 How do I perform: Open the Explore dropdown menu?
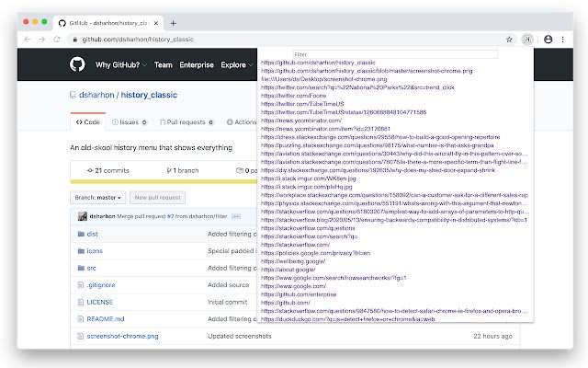(x=237, y=65)
